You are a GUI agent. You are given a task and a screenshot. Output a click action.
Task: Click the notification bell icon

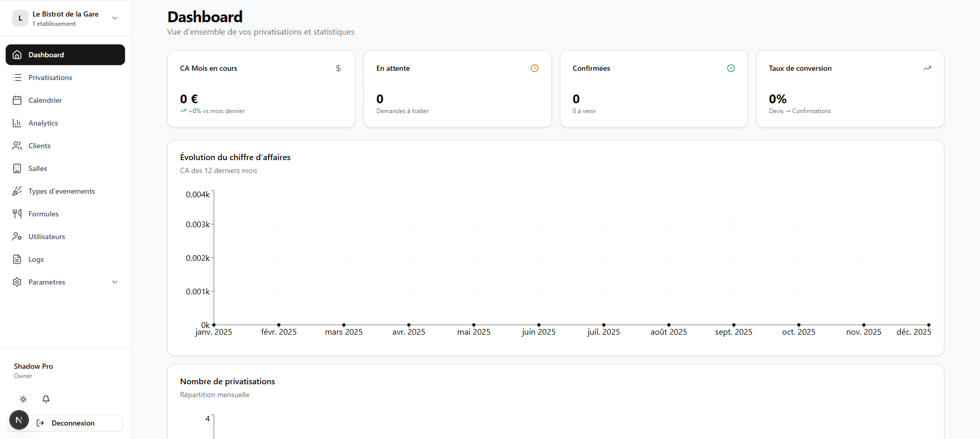pos(46,399)
